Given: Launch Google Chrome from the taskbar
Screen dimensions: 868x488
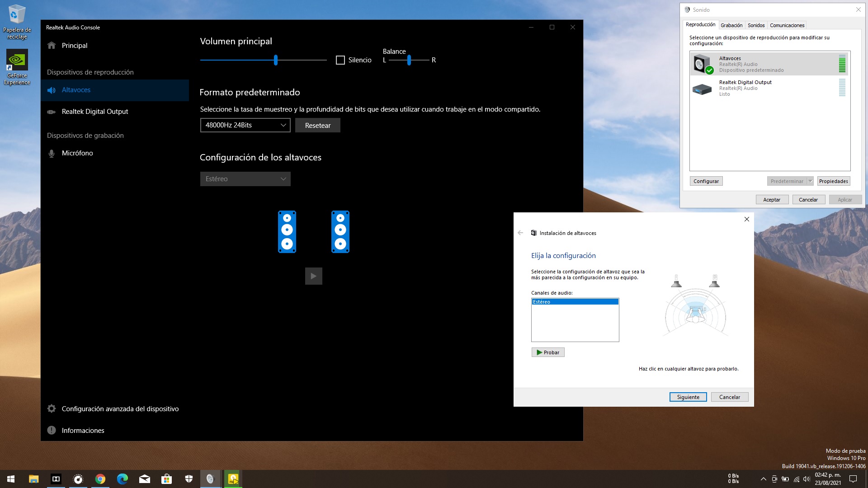Looking at the screenshot, I should click(x=100, y=479).
